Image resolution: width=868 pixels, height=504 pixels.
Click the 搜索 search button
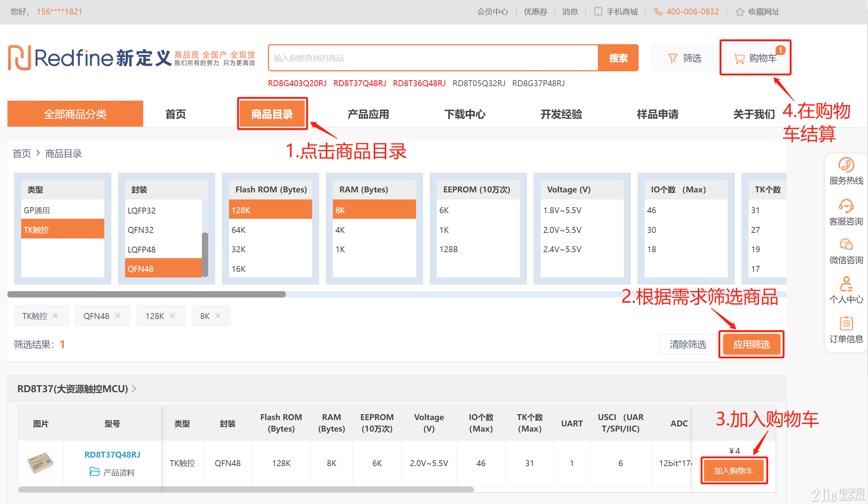[x=618, y=58]
